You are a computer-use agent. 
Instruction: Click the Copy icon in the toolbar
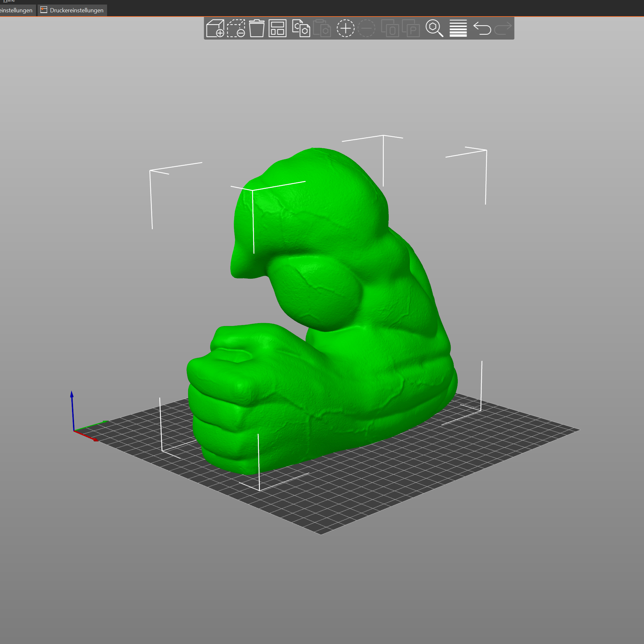click(301, 28)
